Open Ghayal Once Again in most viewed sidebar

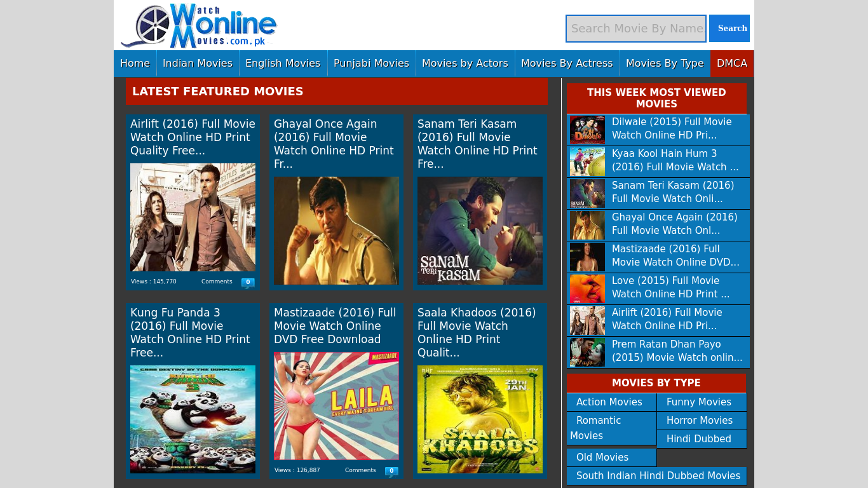(674, 224)
